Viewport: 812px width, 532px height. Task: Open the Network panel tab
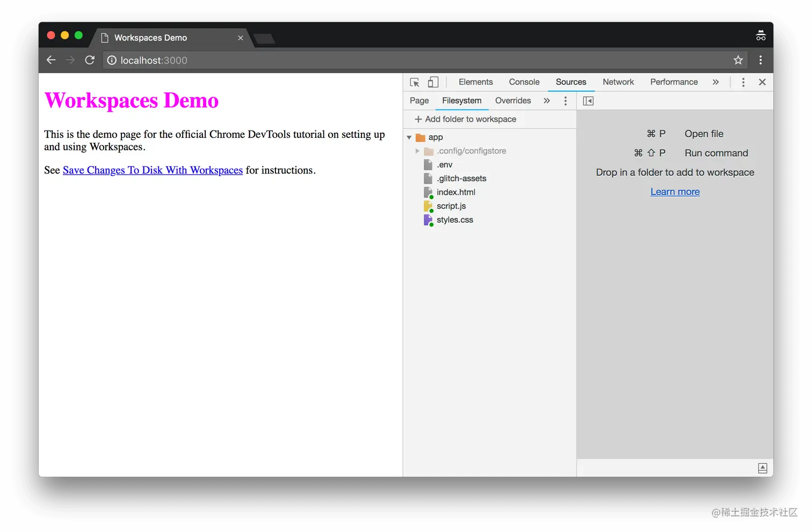click(618, 82)
